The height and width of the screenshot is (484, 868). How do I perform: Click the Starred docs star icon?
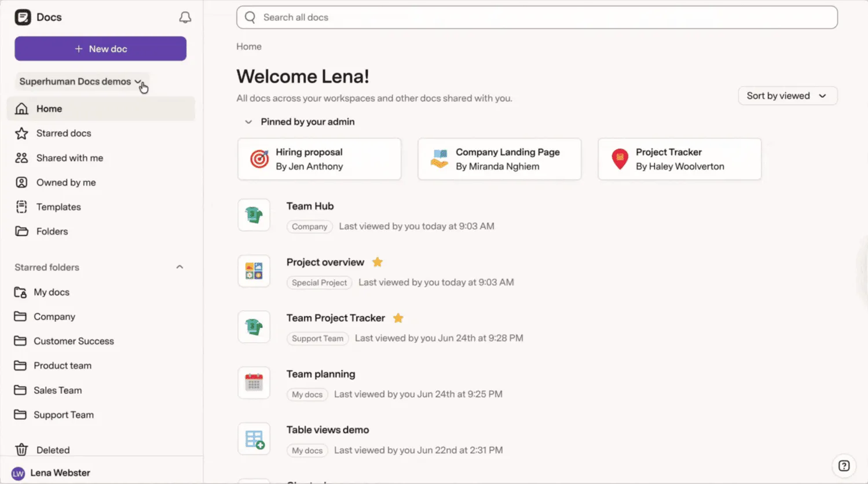pyautogui.click(x=21, y=133)
